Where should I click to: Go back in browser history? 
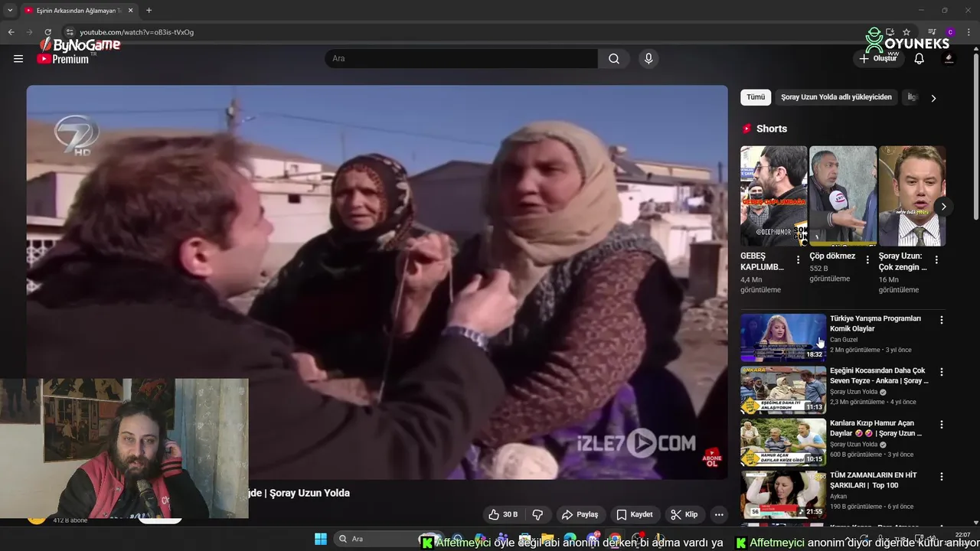coord(11,32)
